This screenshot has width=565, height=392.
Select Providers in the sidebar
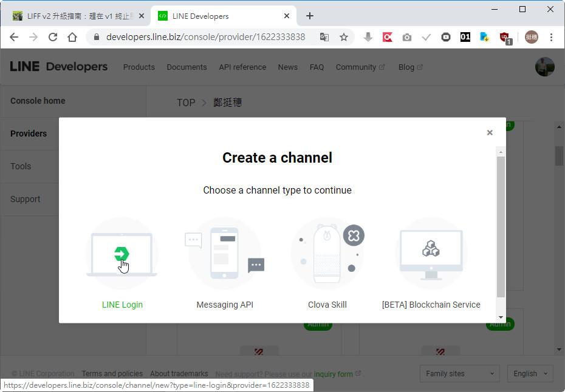coord(29,133)
